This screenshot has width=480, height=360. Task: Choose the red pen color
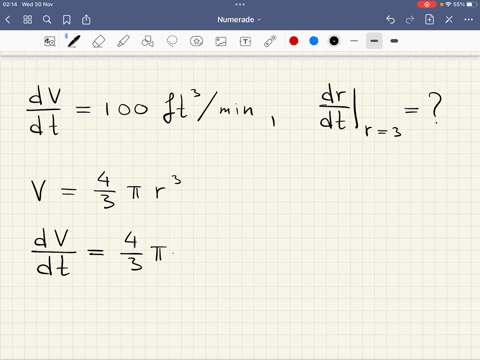(x=294, y=41)
